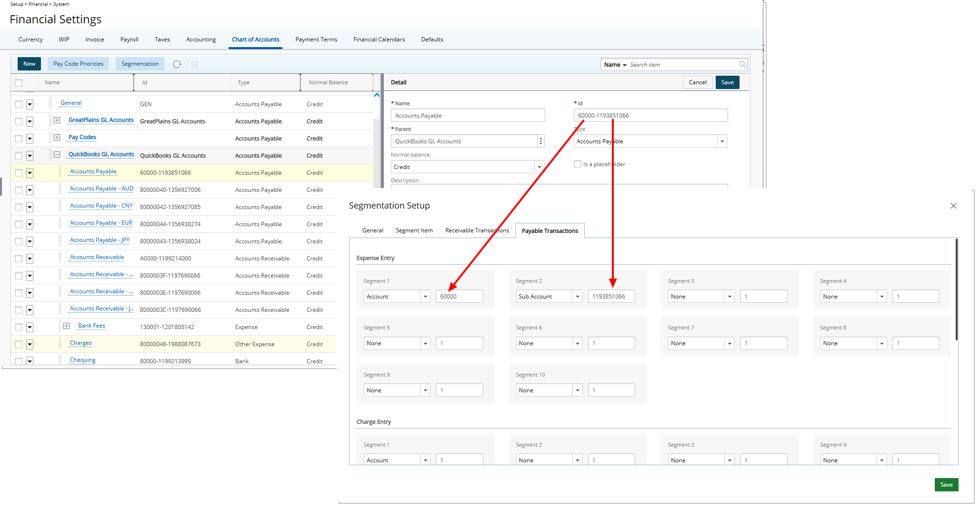This screenshot has height=509, width=980.
Task: Open row action menu for General
Action: (x=30, y=104)
